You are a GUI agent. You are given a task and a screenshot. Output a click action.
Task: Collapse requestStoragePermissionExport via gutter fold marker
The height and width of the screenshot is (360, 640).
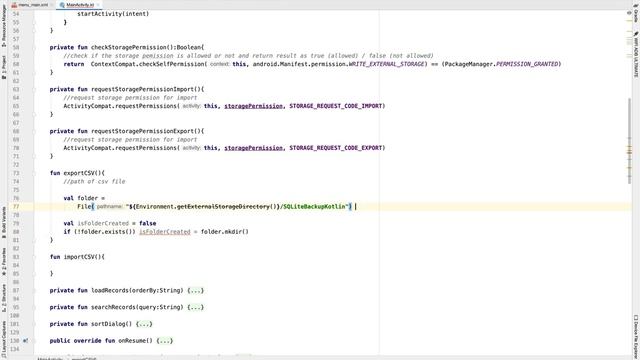34,131
